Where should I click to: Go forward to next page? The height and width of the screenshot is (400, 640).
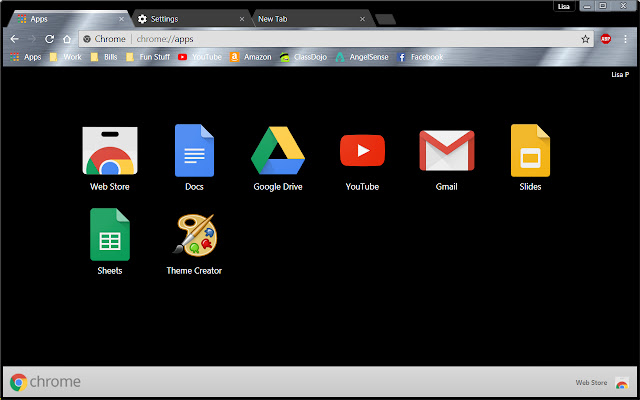point(32,39)
